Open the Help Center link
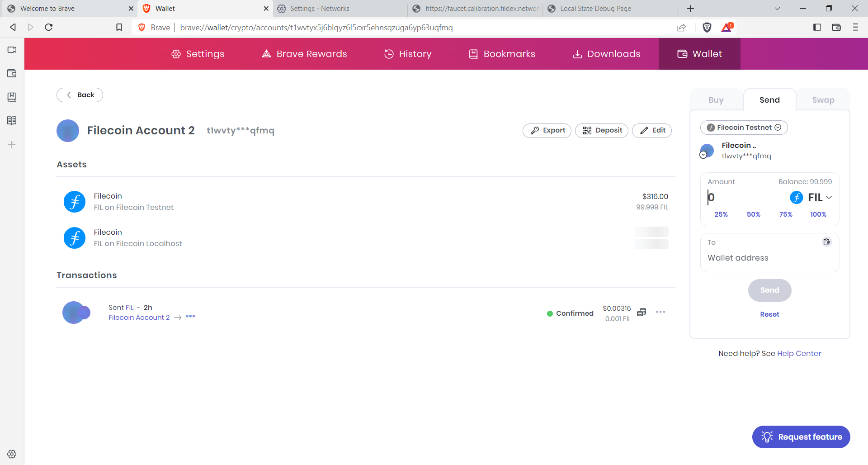Image resolution: width=868 pixels, height=465 pixels. 799,353
